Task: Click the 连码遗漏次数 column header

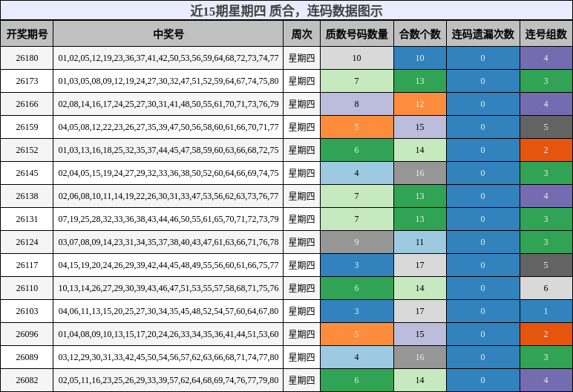Action: (482, 33)
